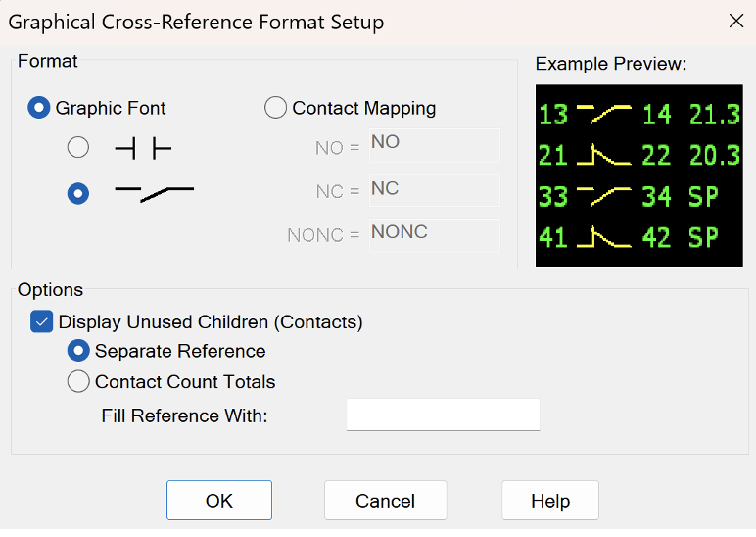The height and width of the screenshot is (537, 756).
Task: Toggle Display Unused Children (Contacts) checkbox
Action: pos(41,321)
